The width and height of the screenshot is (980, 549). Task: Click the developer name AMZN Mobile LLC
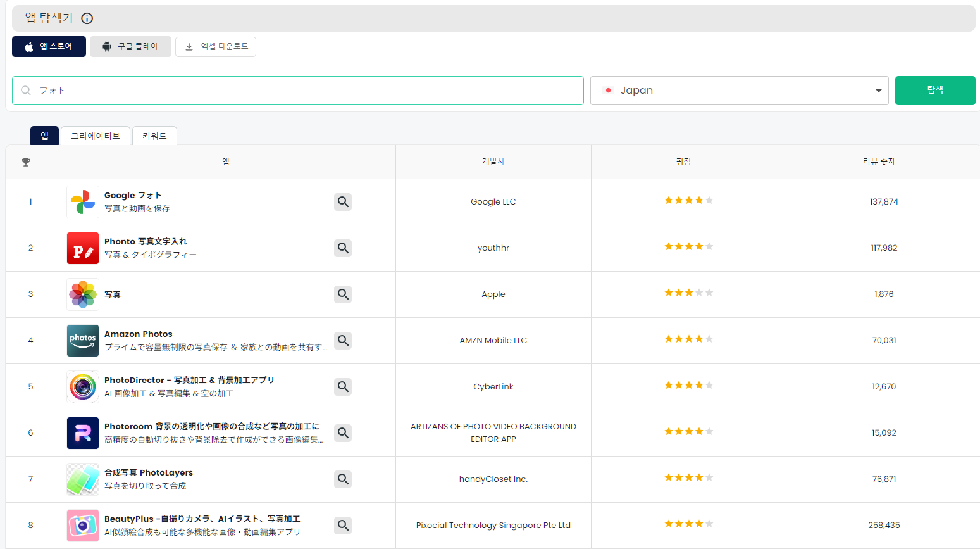coord(493,341)
